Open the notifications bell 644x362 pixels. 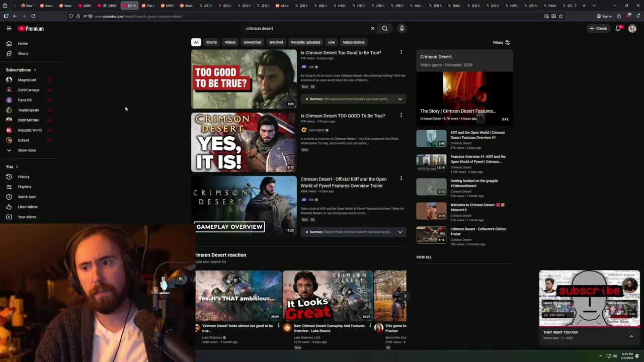point(618,29)
